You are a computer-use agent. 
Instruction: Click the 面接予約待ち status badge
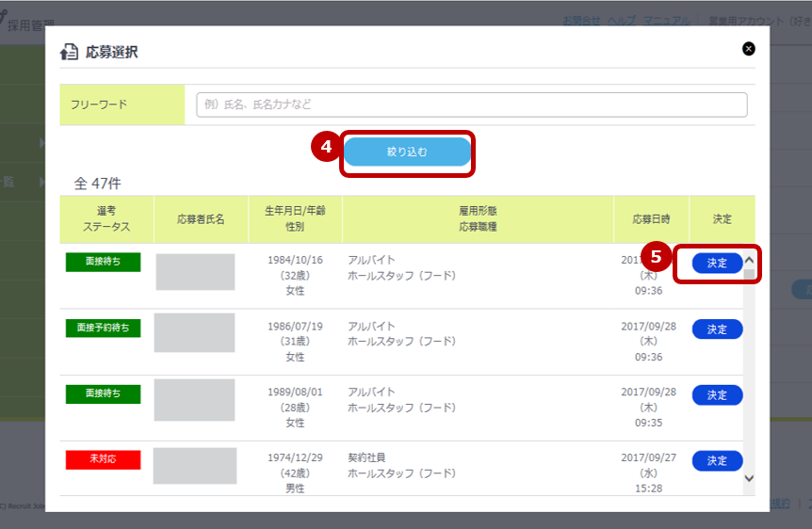tap(103, 328)
